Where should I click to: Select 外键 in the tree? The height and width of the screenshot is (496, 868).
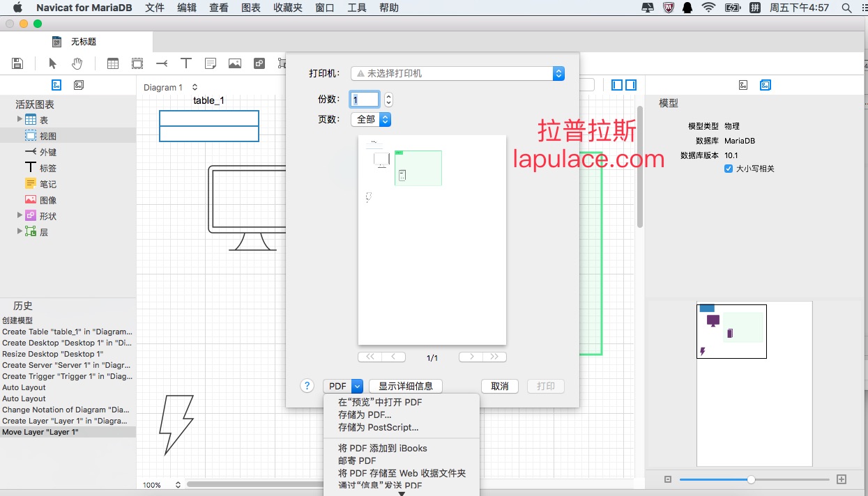pyautogui.click(x=47, y=152)
